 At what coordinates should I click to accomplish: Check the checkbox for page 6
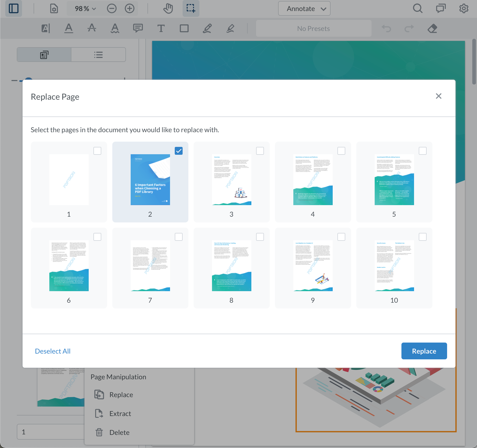coord(97,237)
